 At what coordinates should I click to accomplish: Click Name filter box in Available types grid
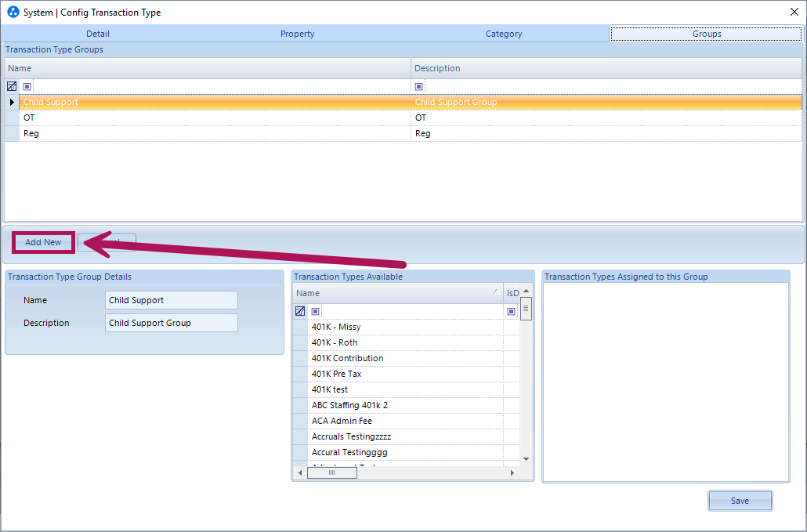(x=412, y=311)
